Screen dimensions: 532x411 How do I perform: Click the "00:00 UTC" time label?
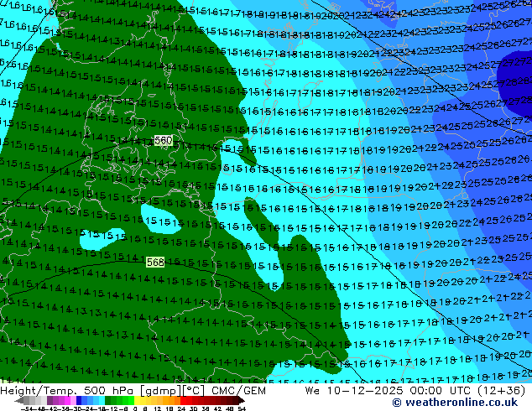pos(441,391)
